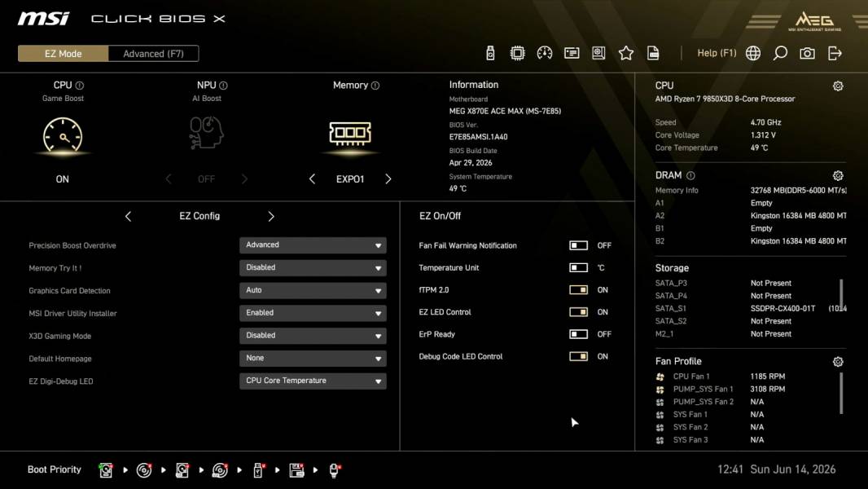Switch to EZ Mode tab

(x=64, y=54)
